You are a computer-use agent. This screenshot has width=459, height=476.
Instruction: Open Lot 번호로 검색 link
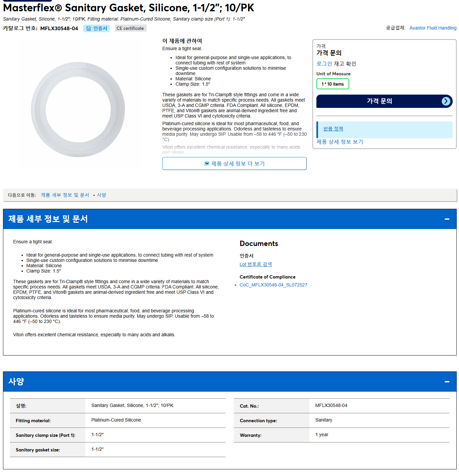click(x=256, y=264)
